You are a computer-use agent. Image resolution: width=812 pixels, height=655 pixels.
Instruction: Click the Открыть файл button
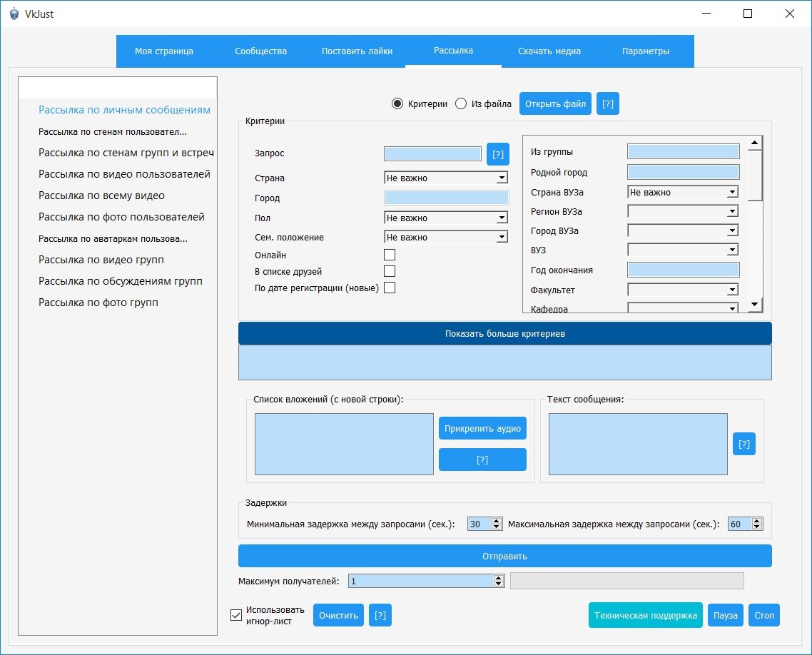555,103
